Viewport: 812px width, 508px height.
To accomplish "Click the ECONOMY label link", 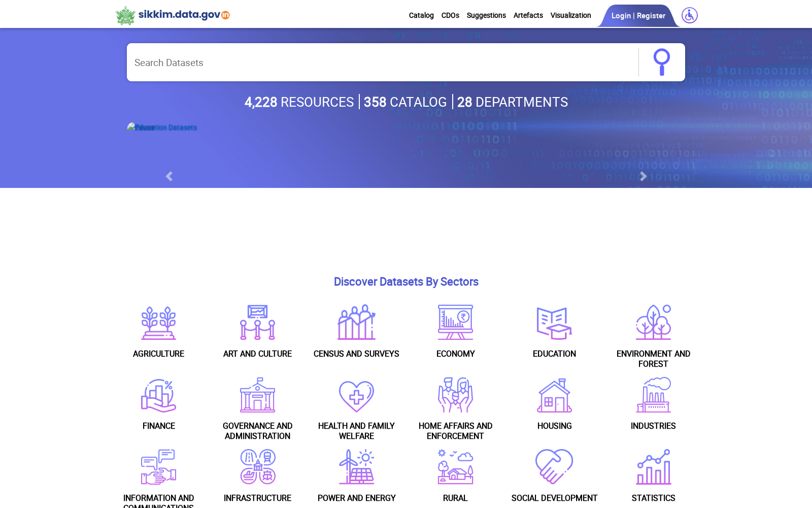I will (455, 354).
